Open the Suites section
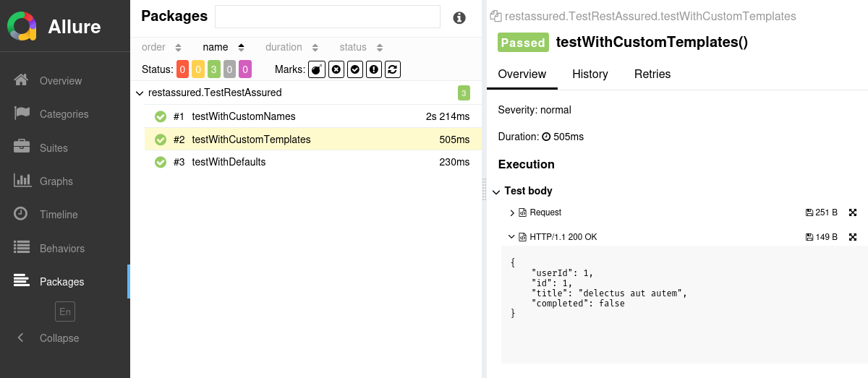The height and width of the screenshot is (378, 868). coord(54,148)
